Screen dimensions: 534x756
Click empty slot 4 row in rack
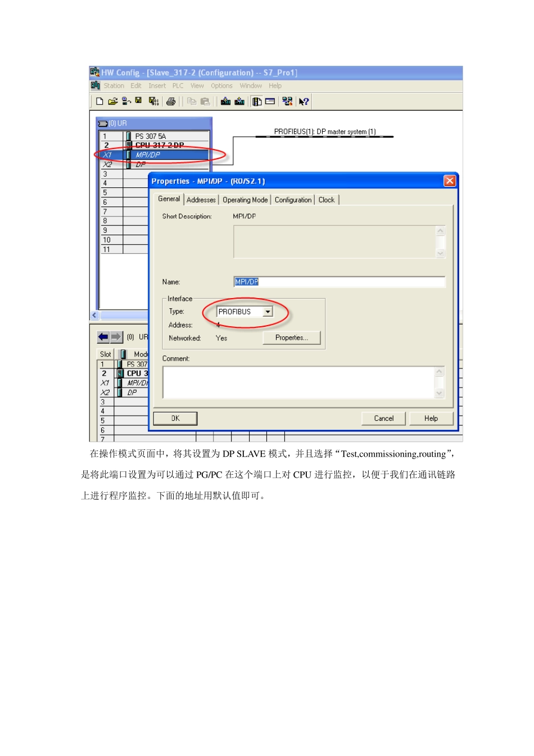124,183
